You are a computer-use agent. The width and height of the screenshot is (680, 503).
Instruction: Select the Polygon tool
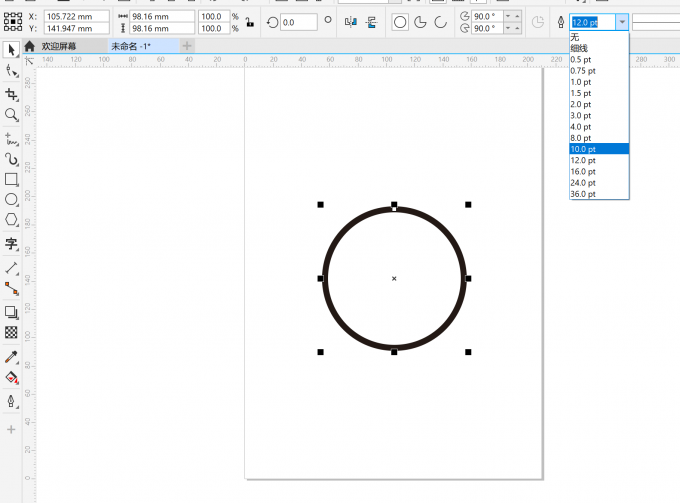pyautogui.click(x=11, y=220)
